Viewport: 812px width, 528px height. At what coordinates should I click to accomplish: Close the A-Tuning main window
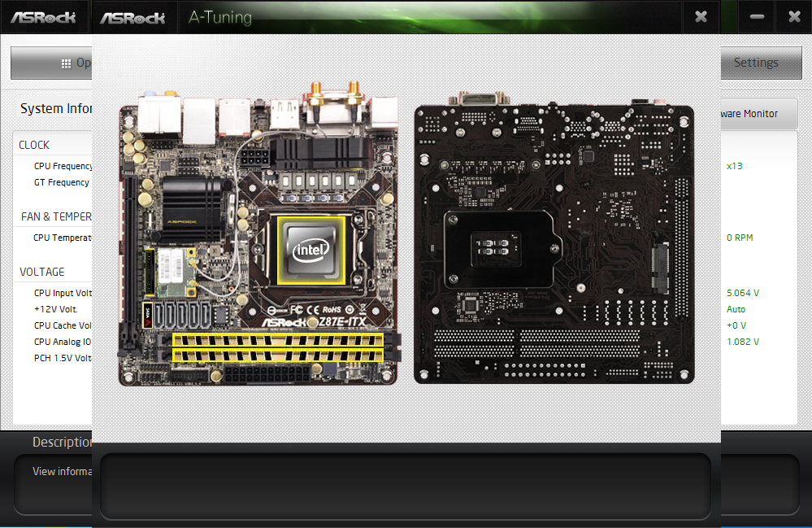(794, 17)
